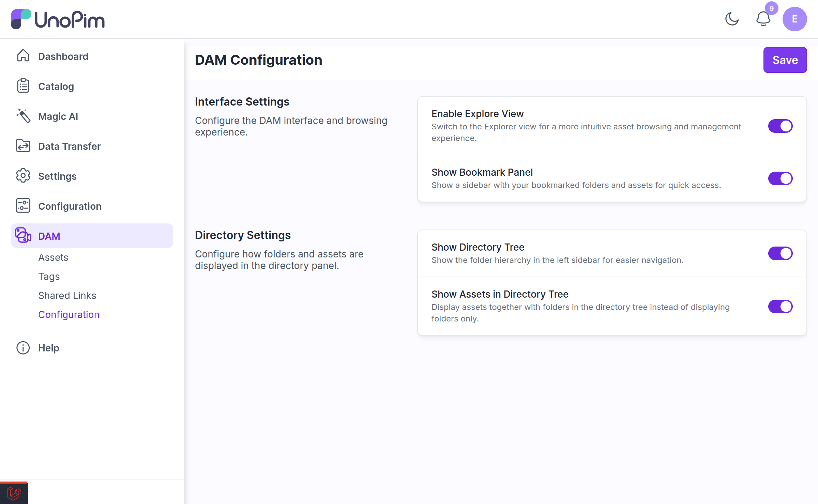Select main Configuration sidebar item
This screenshot has height=504, width=818.
(92, 206)
